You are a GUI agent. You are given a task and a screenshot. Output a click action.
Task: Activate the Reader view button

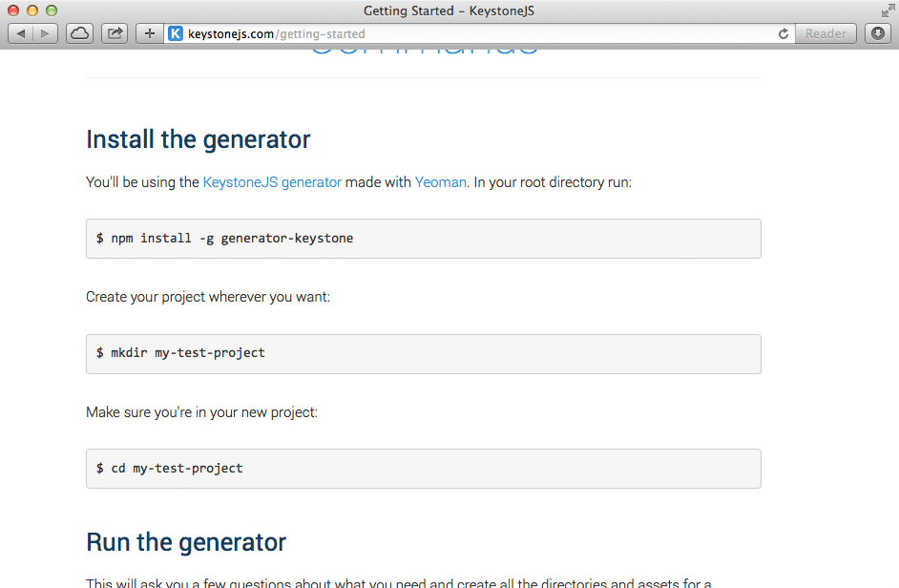point(826,33)
